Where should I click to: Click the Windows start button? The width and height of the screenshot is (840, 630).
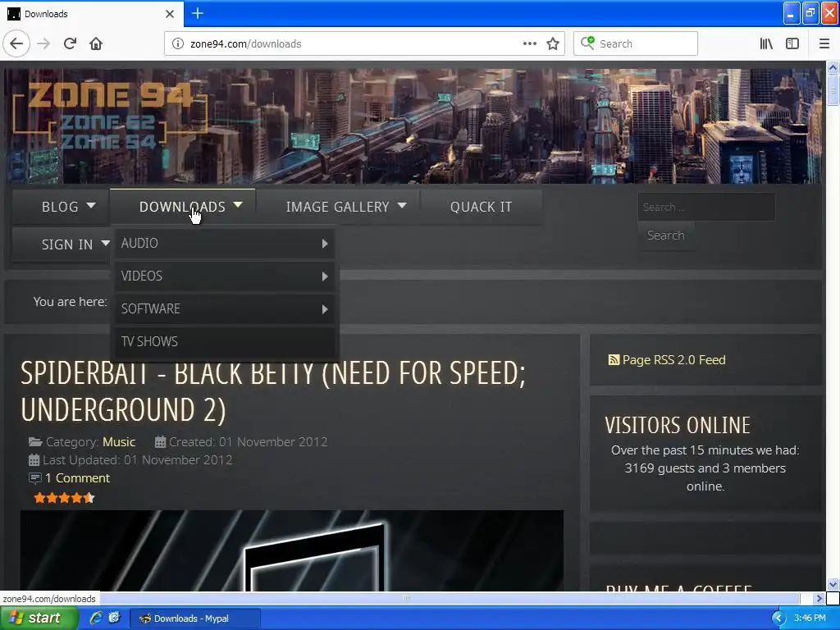tap(39, 619)
